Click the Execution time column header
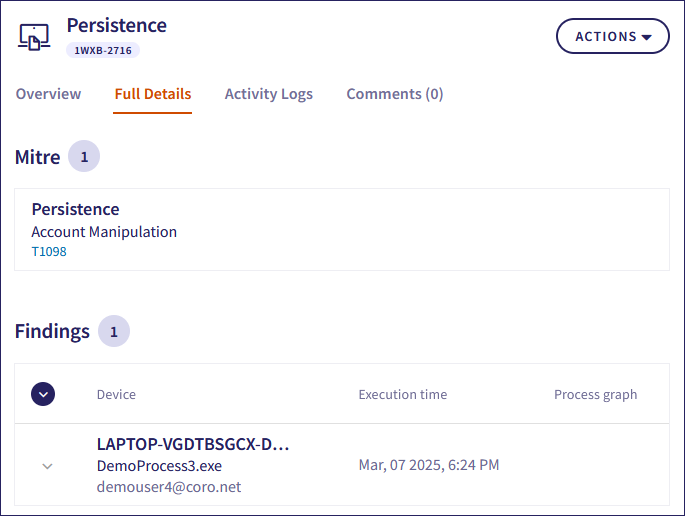 click(402, 394)
